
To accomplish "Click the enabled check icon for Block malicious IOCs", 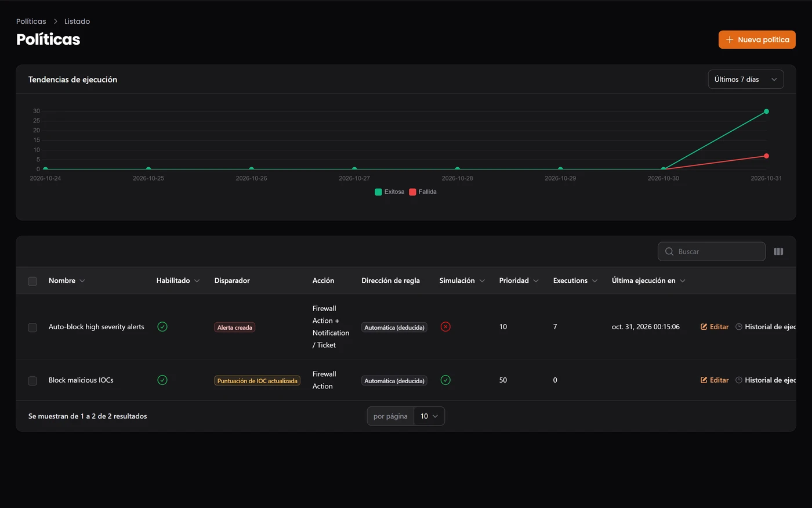I will coord(162,380).
